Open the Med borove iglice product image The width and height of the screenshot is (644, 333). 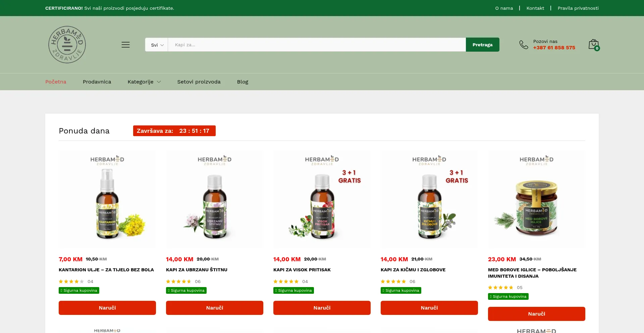536,199
